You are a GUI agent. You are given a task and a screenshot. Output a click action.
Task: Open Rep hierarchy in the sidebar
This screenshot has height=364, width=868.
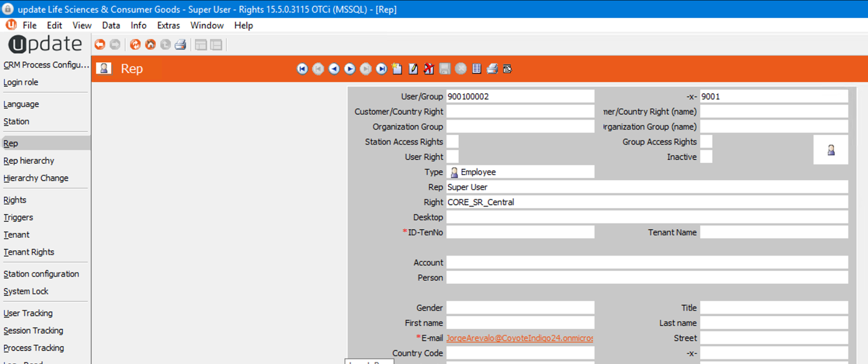click(x=29, y=161)
